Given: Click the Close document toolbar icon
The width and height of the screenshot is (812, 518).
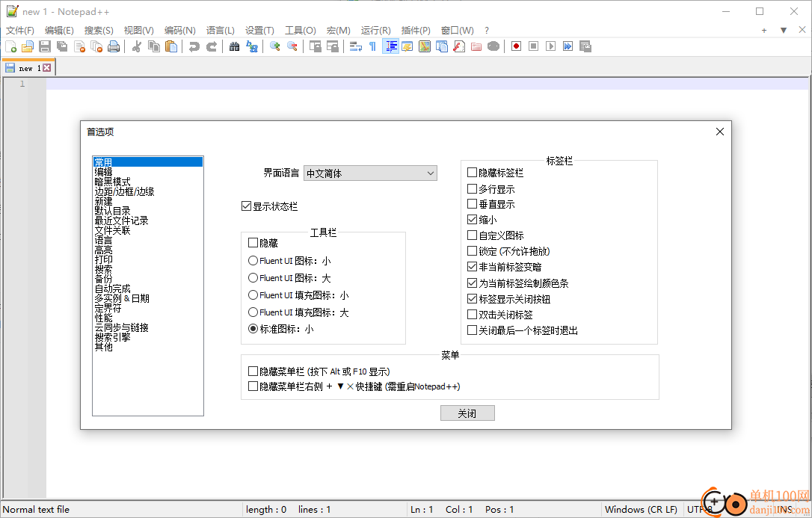Looking at the screenshot, I should pos(79,46).
